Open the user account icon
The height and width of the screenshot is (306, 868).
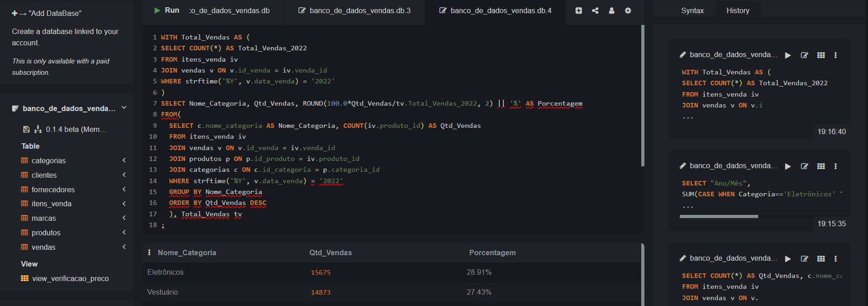pyautogui.click(x=611, y=10)
